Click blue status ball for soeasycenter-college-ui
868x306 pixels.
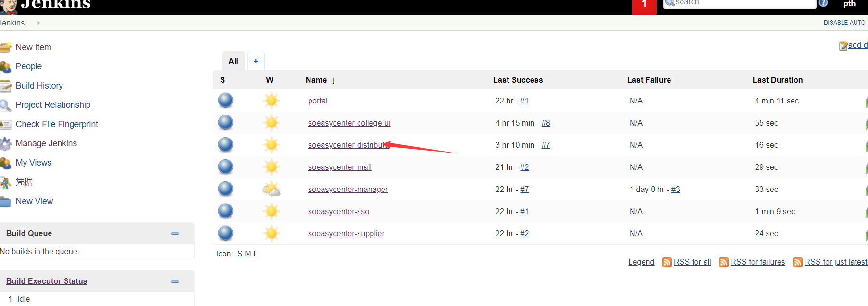(225, 123)
